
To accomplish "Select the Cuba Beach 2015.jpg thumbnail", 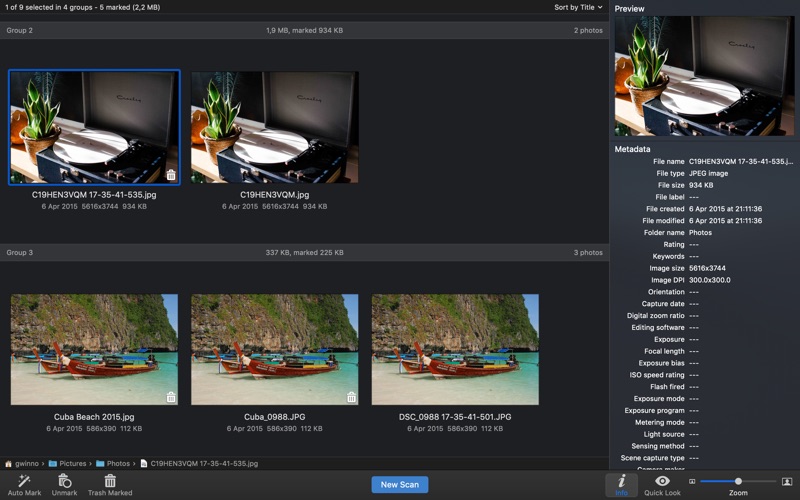I will [94, 349].
